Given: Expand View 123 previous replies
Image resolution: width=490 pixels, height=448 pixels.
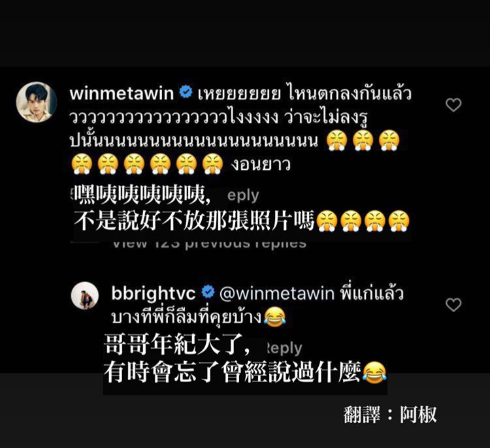Looking at the screenshot, I should point(209,244).
